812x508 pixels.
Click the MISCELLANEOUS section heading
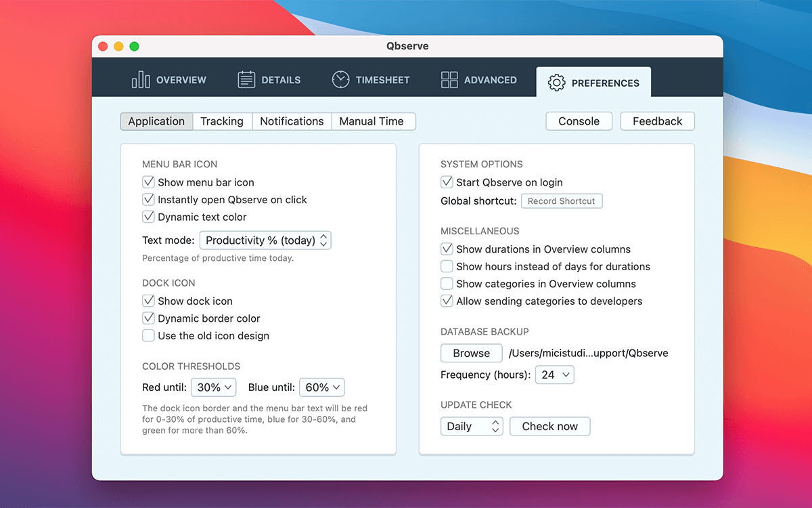[x=480, y=231]
